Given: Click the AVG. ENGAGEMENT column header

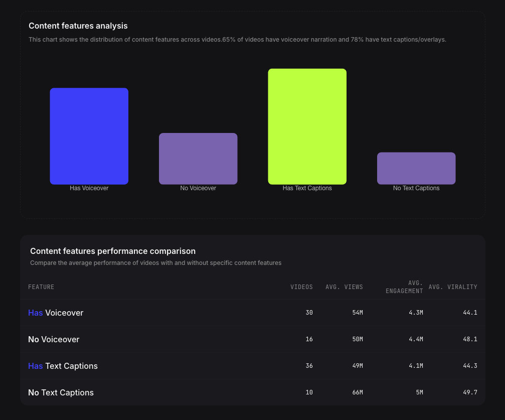Looking at the screenshot, I should coord(404,287).
